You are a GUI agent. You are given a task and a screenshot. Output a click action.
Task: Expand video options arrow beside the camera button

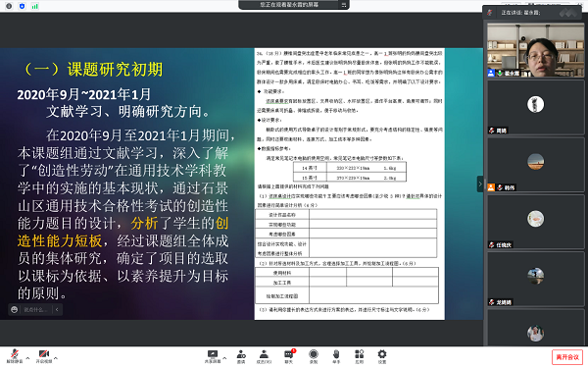56,358
